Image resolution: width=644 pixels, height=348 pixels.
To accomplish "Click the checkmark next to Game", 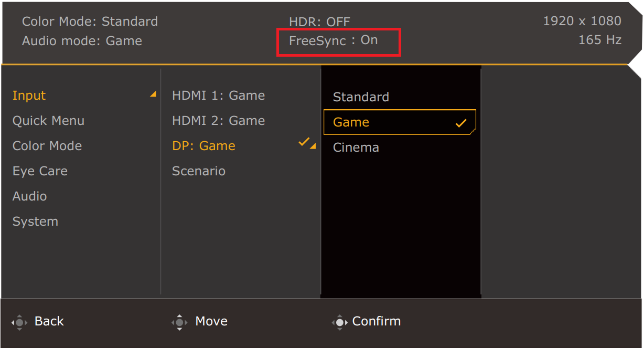I will 461,123.
